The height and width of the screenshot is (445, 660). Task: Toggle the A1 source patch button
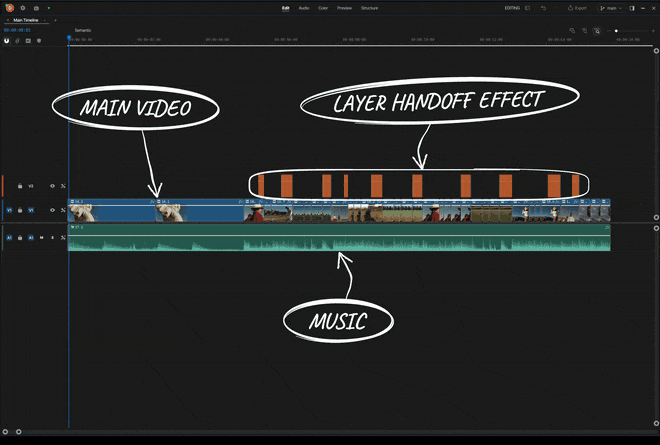[x=9, y=238]
